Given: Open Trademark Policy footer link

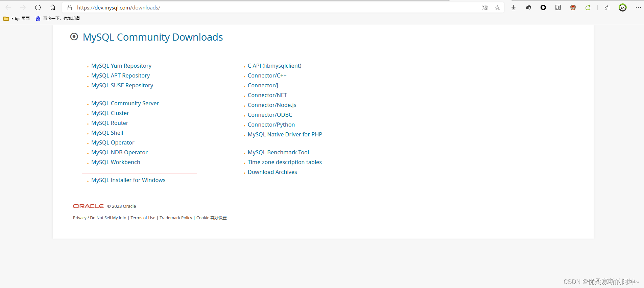Looking at the screenshot, I should (x=176, y=218).
